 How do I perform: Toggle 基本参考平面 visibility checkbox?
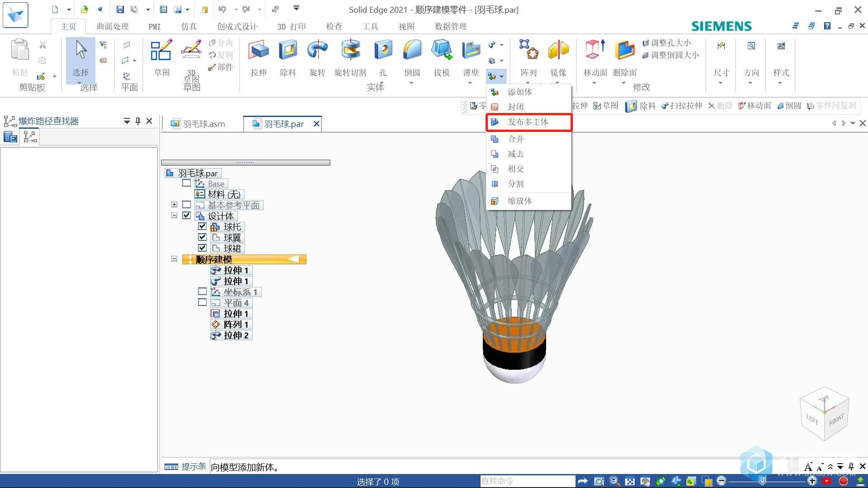coord(186,205)
